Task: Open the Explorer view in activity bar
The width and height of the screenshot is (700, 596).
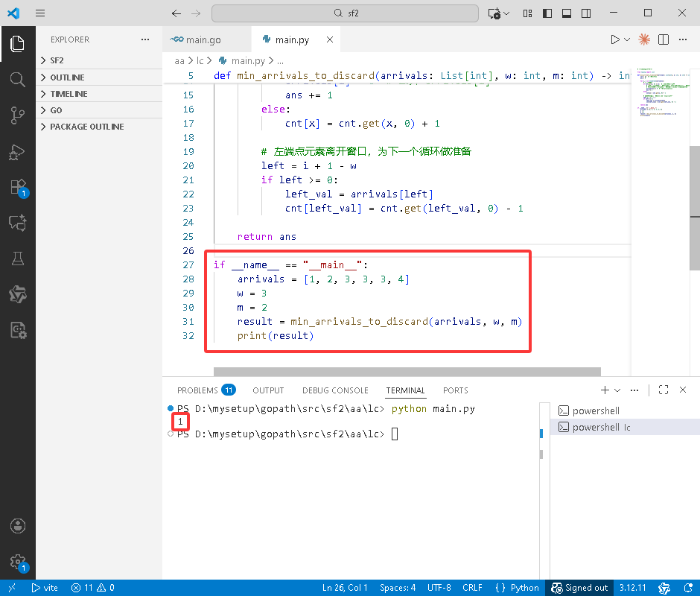Action: coord(17,44)
